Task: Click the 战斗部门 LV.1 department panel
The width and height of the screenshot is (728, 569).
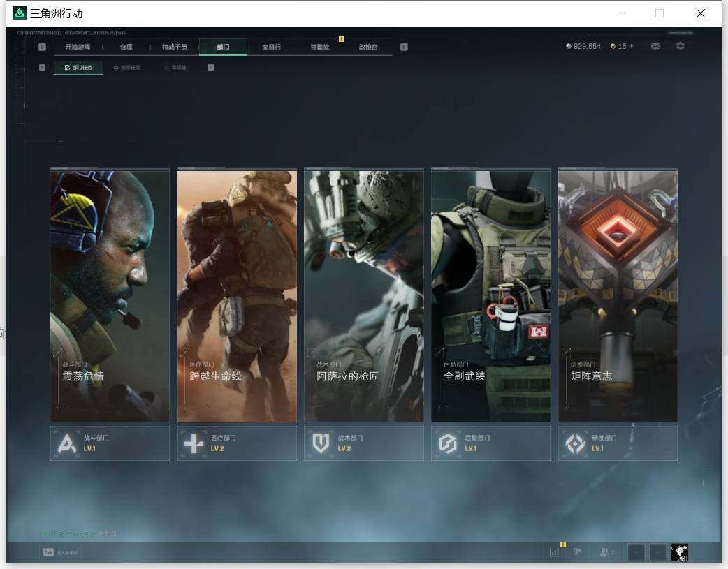Action: click(110, 443)
